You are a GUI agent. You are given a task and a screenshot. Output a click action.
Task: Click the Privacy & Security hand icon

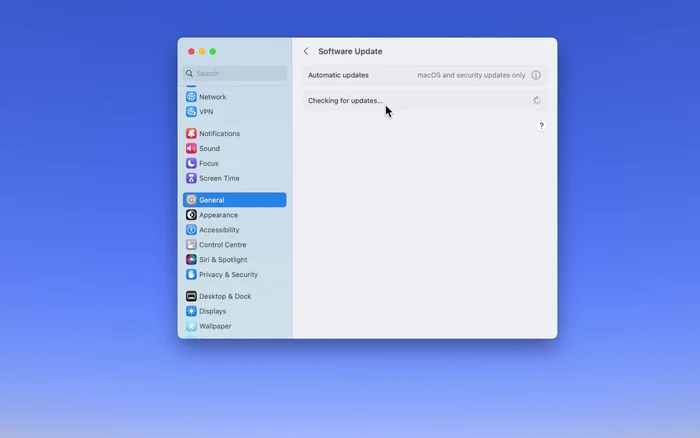point(191,275)
